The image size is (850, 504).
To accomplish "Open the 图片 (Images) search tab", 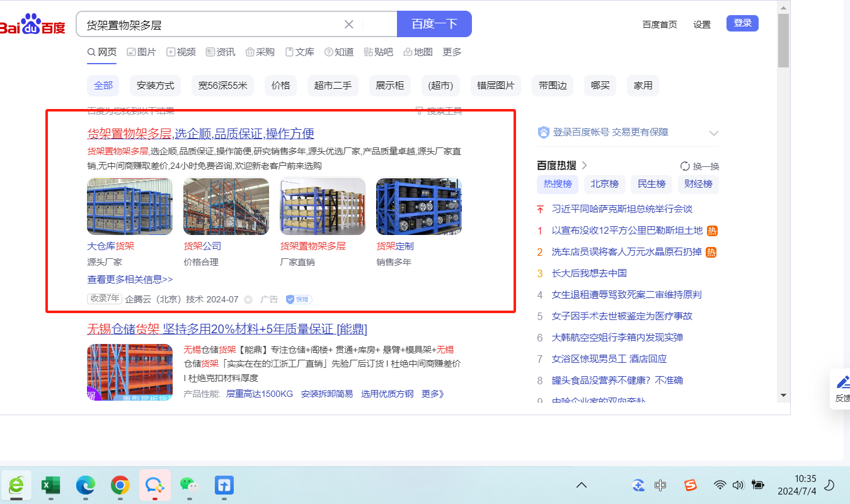I will (141, 52).
